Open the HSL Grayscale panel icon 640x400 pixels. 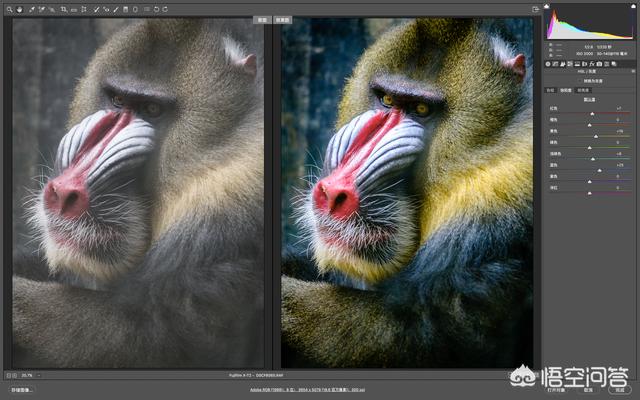point(570,64)
